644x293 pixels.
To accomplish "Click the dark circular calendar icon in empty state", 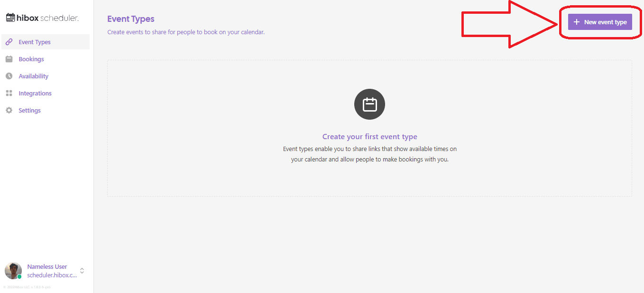I will 369,104.
